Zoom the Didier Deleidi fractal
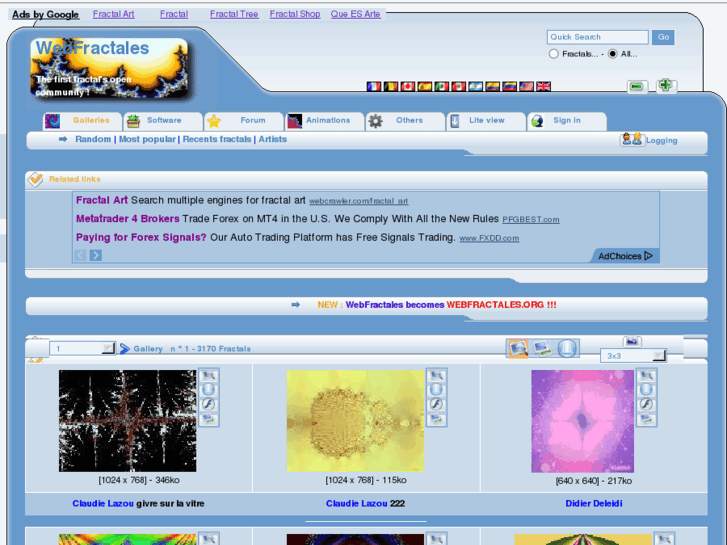Screen dimensions: 727x545 point(646,376)
